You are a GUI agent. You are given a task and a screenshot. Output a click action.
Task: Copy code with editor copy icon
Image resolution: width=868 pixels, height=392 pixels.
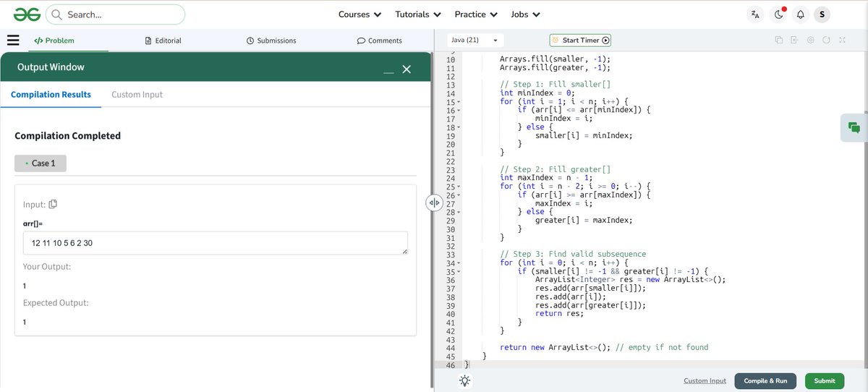point(778,41)
